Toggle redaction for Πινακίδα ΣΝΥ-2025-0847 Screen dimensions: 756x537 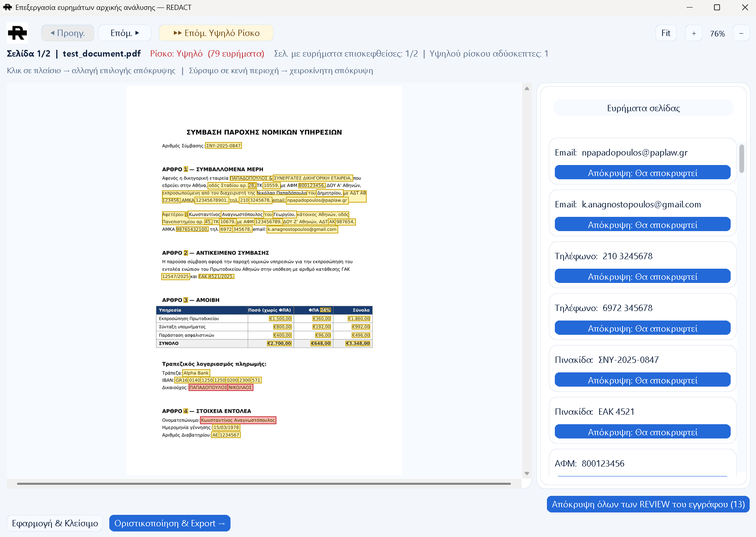pyautogui.click(x=642, y=380)
